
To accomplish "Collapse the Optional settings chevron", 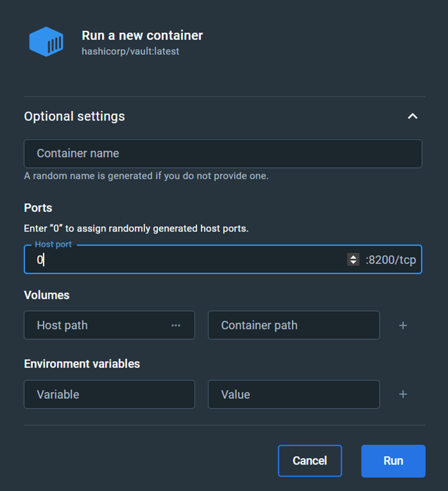I will (412, 116).
